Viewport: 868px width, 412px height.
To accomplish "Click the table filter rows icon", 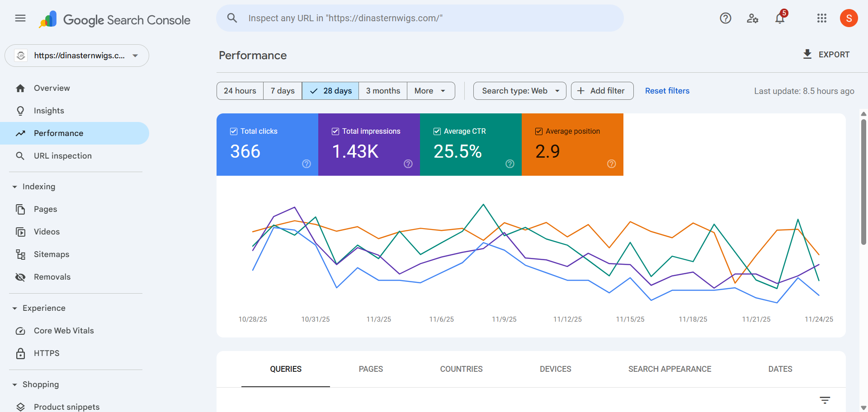I will click(x=825, y=400).
